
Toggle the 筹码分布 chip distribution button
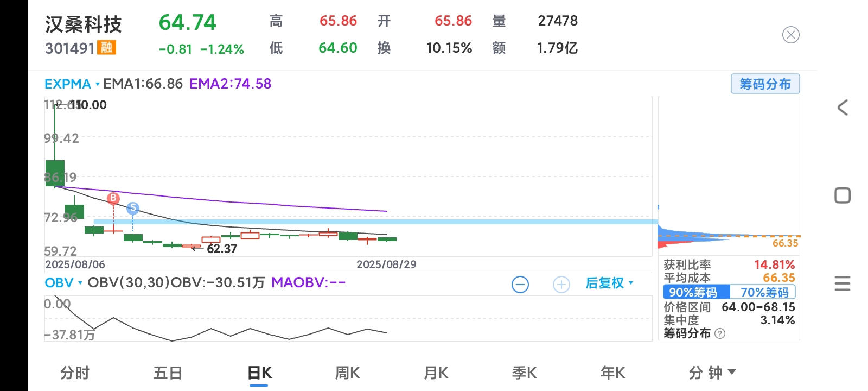pyautogui.click(x=765, y=84)
